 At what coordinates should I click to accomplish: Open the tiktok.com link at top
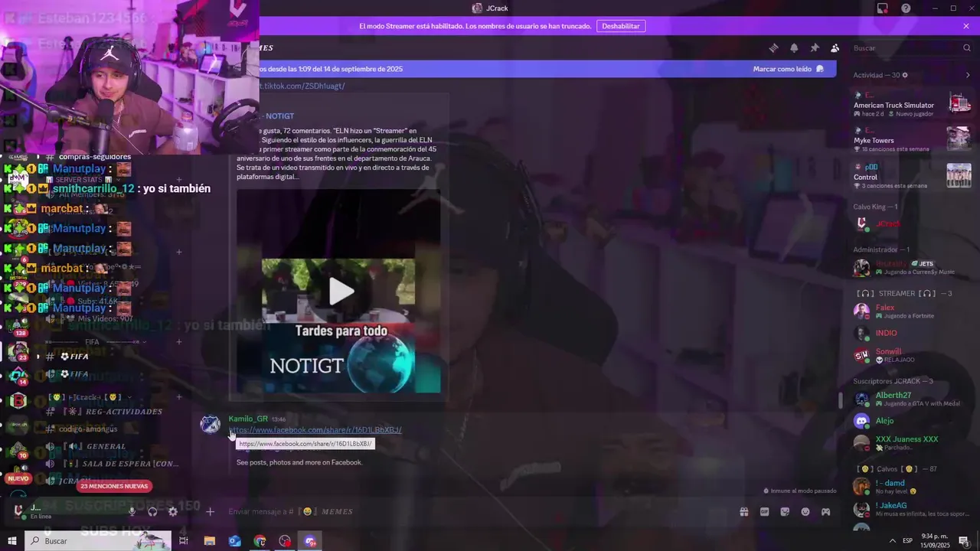(302, 86)
